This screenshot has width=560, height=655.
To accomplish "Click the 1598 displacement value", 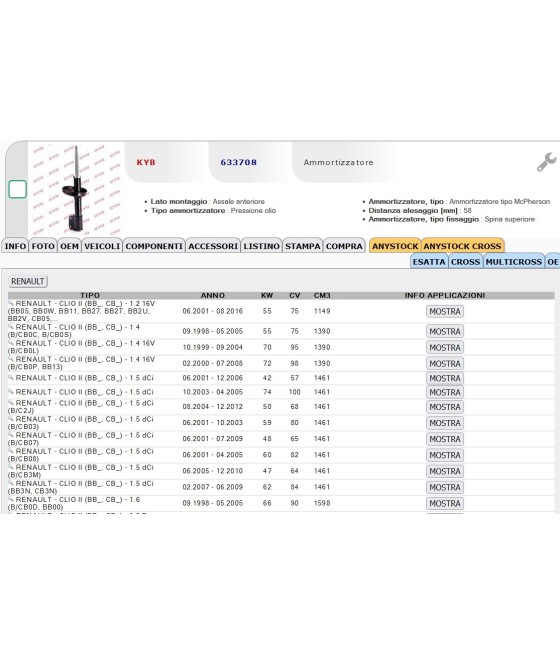I will pos(322,503).
